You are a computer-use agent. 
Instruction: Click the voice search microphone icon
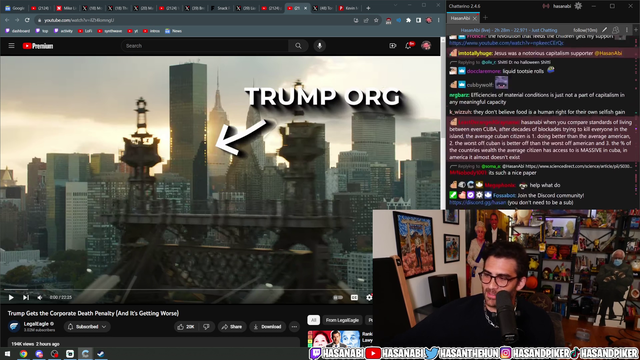tap(320, 46)
